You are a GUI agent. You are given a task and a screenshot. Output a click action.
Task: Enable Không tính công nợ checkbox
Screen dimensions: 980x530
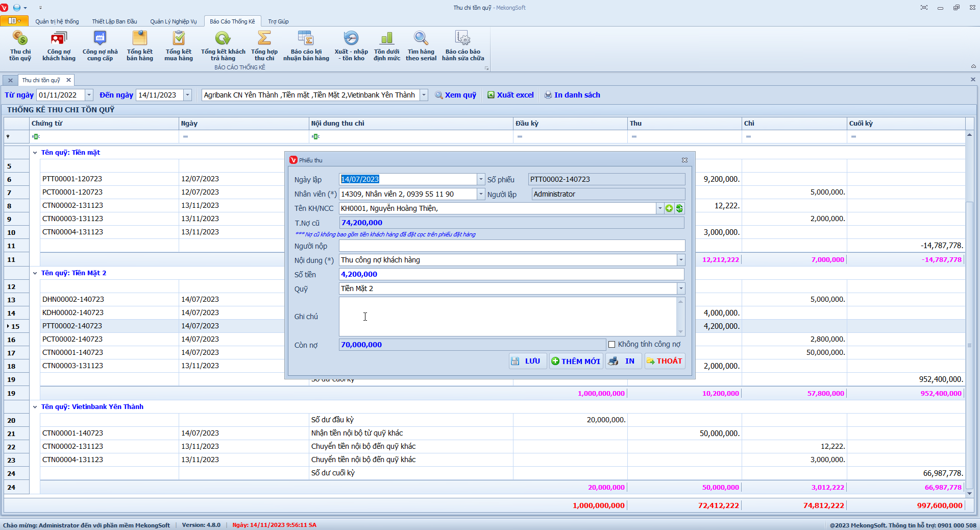611,345
